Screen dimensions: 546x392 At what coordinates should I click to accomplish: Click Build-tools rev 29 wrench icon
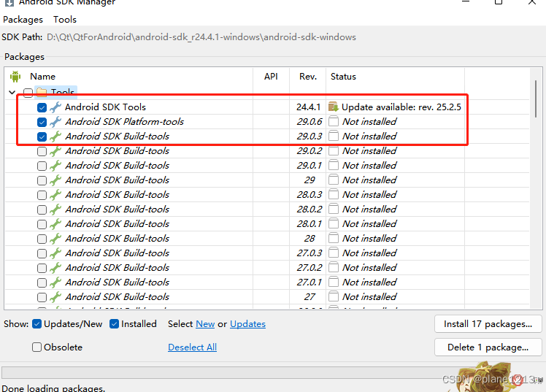(x=55, y=180)
